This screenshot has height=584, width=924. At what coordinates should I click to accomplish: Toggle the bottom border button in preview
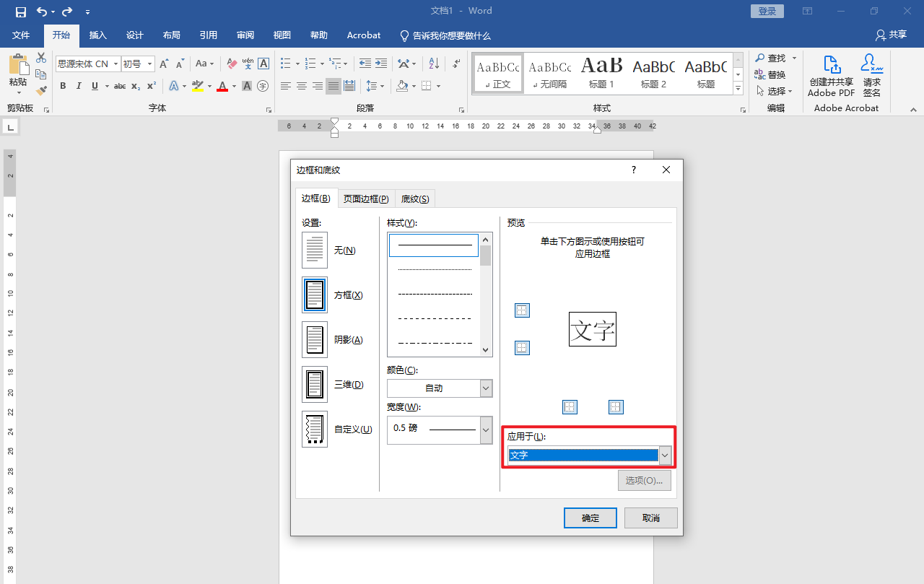[x=522, y=348]
